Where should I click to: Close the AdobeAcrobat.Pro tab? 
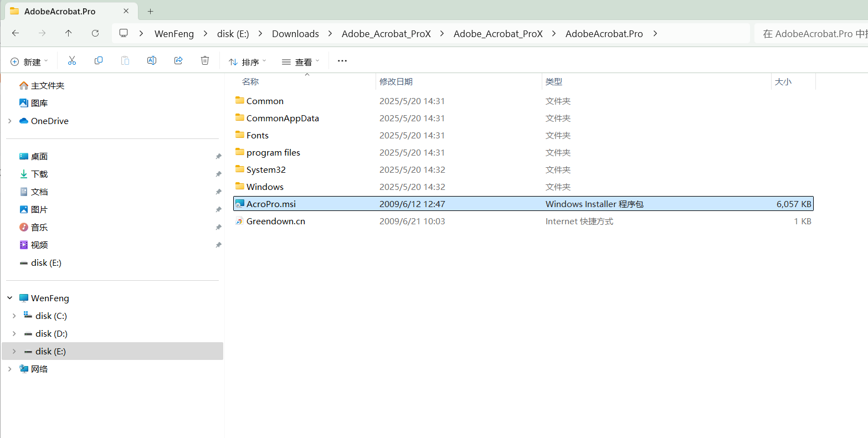tap(126, 11)
